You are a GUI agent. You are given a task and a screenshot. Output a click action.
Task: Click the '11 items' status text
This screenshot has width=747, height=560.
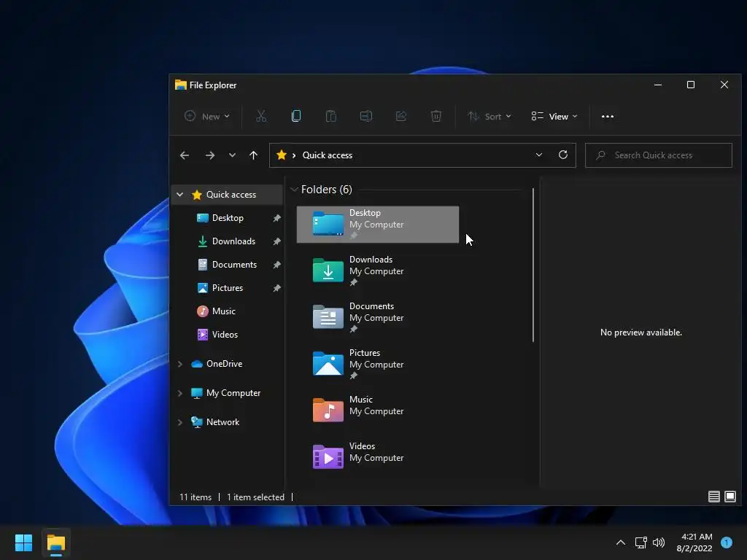pos(196,497)
